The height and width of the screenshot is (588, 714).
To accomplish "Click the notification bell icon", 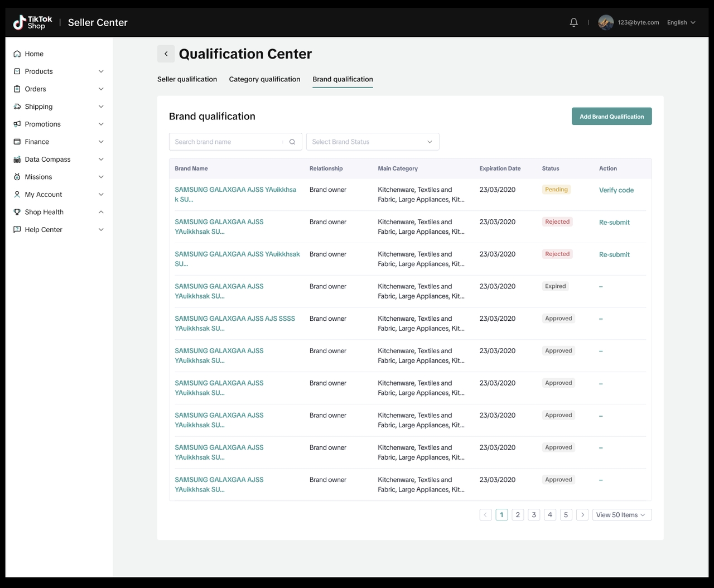I will coord(573,22).
